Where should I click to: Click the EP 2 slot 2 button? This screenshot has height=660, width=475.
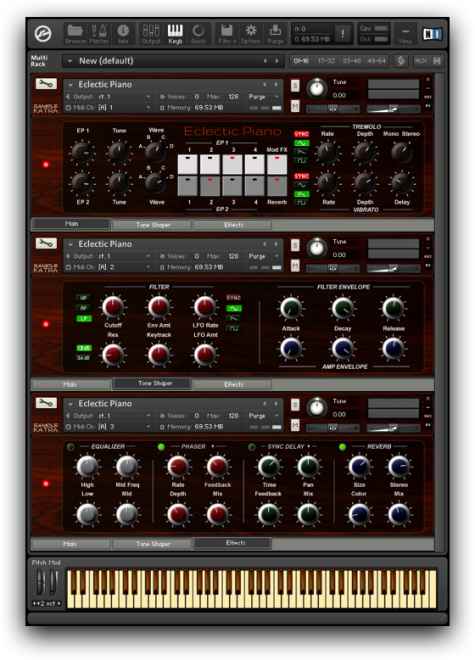pyautogui.click(x=210, y=186)
